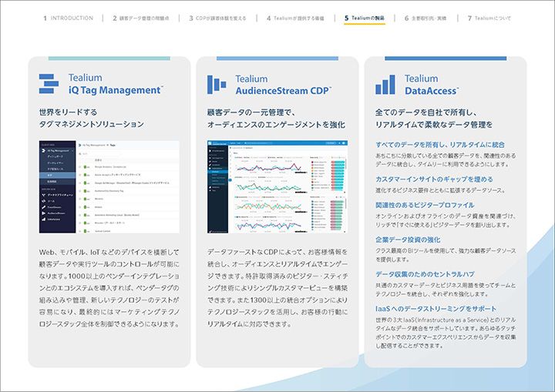555x392 pixels.
Task: Select the active 5 Tealiumの製品 tab
Action: pyautogui.click(x=365, y=18)
